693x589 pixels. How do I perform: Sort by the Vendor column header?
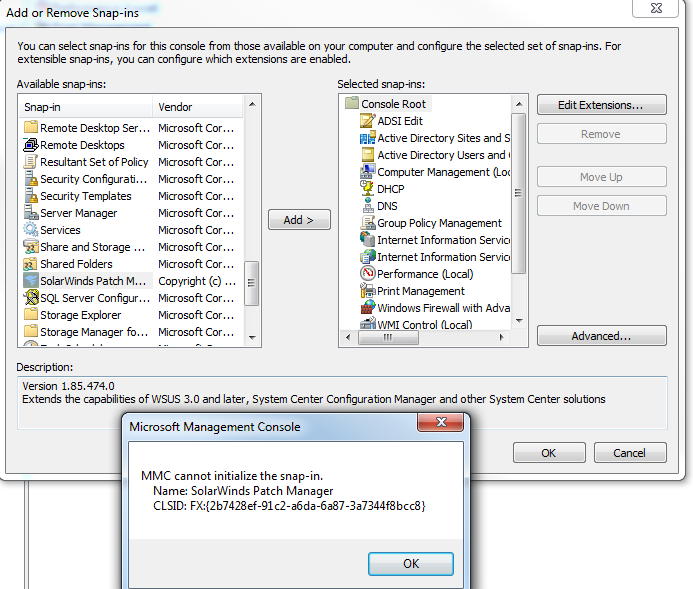(x=198, y=107)
